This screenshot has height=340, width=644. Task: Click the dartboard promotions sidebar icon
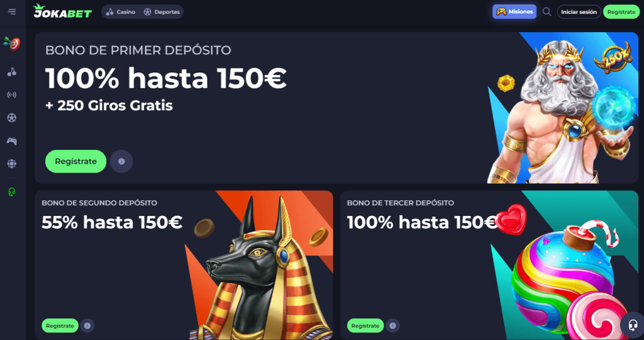12,43
